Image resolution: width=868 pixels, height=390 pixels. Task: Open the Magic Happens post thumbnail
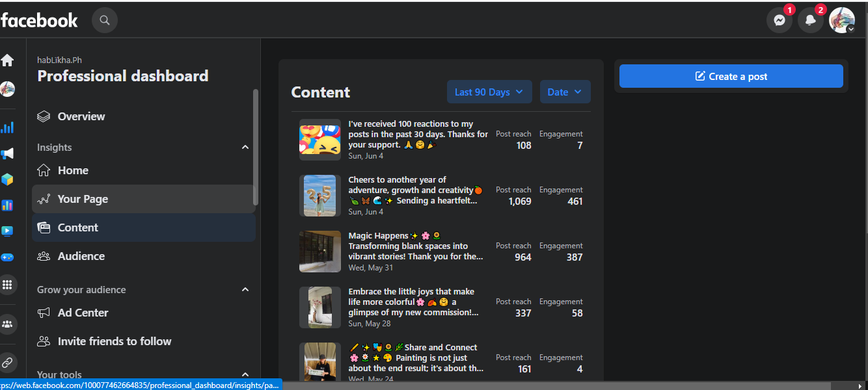[x=320, y=252]
